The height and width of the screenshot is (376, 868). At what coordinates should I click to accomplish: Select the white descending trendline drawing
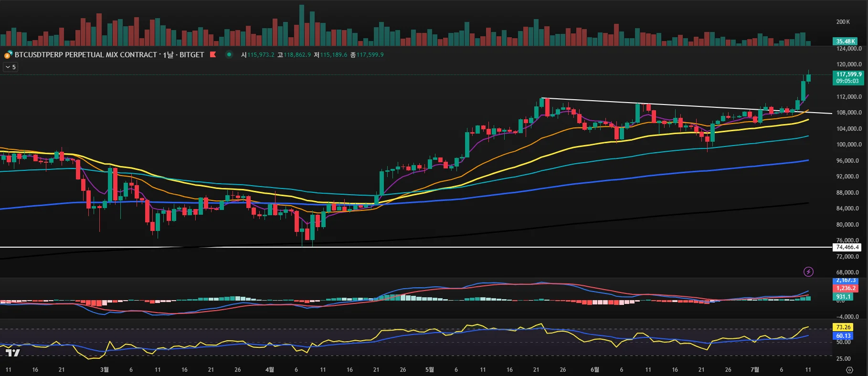[x=687, y=106]
